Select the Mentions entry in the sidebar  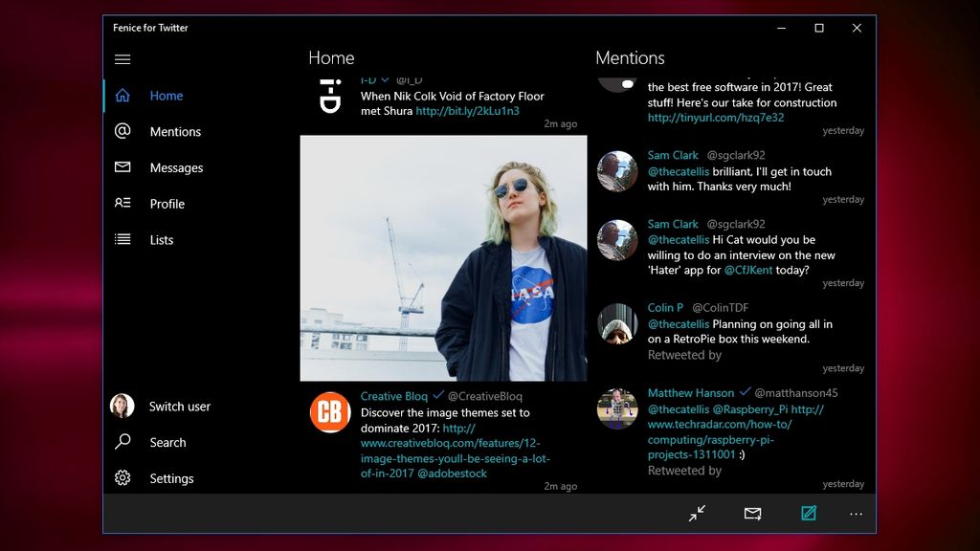(x=175, y=132)
